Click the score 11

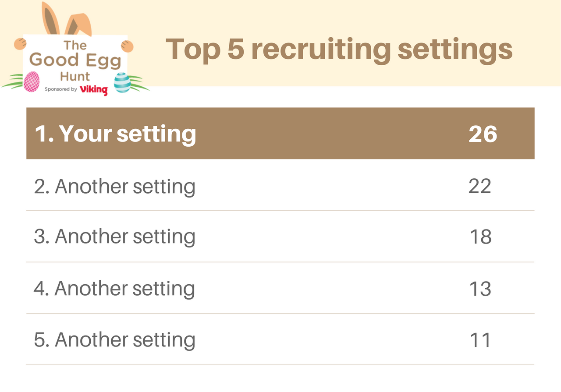coord(480,340)
